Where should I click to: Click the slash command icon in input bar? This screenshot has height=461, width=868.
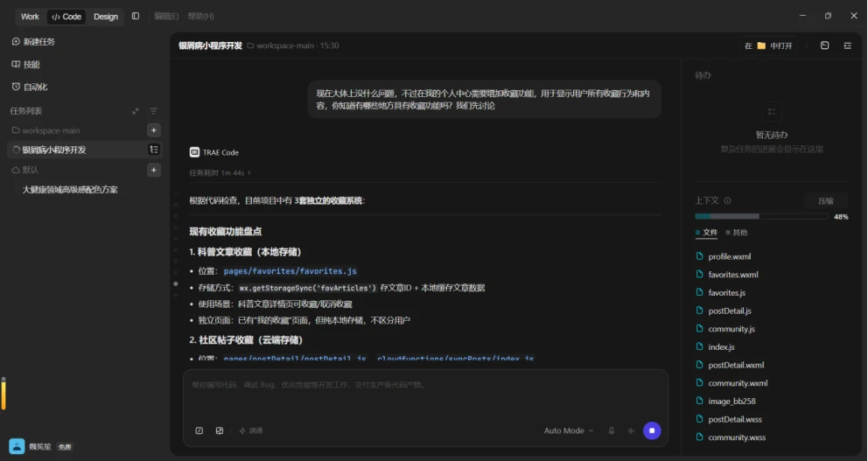(199, 430)
